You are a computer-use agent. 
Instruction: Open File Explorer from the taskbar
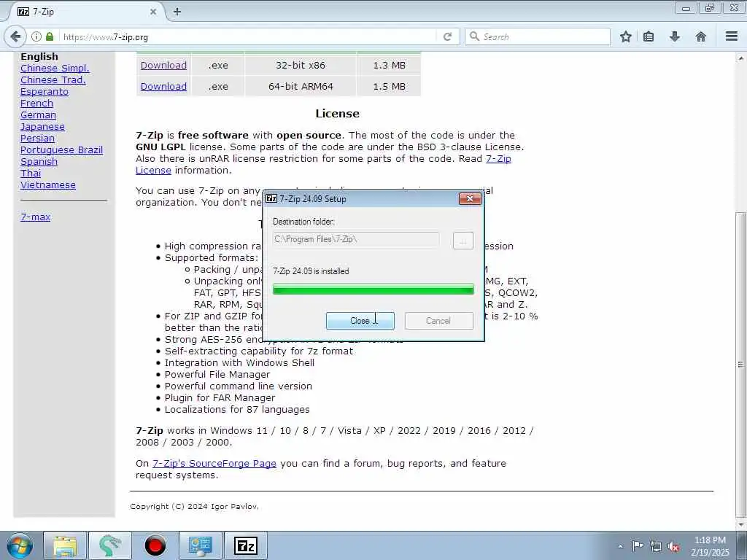[65, 545]
